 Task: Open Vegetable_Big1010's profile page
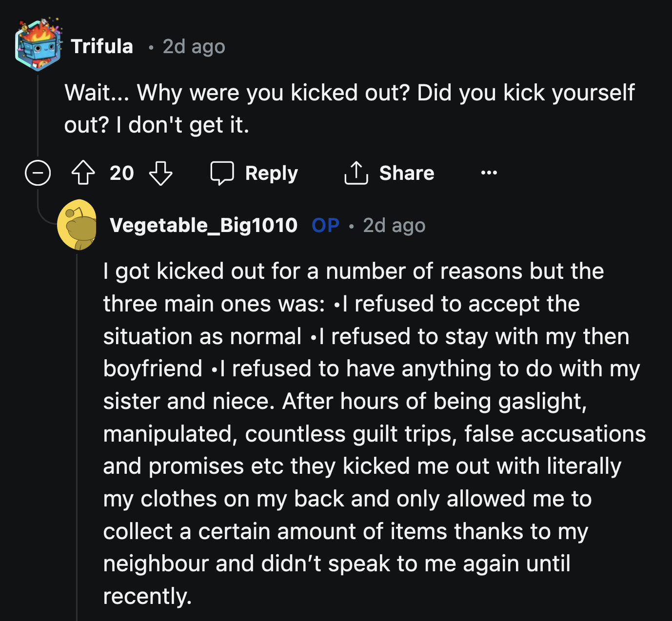(203, 225)
